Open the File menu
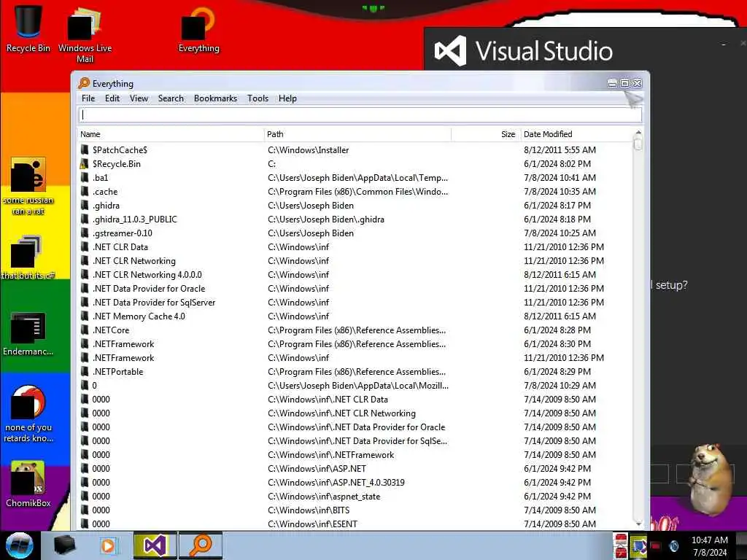 pos(88,98)
